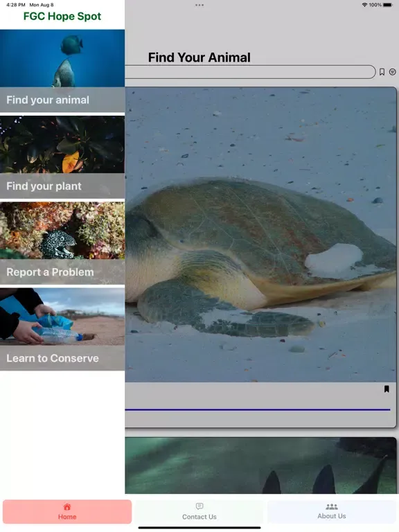
Task: Tap the battery status icon
Action: tap(388, 5)
